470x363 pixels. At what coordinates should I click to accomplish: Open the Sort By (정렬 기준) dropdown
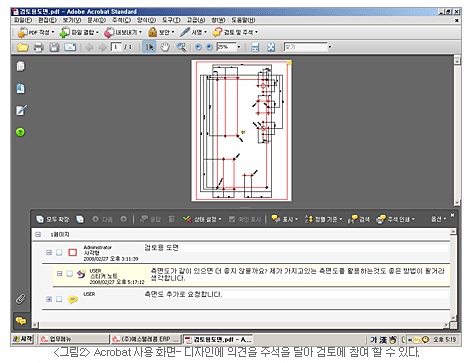(x=323, y=219)
